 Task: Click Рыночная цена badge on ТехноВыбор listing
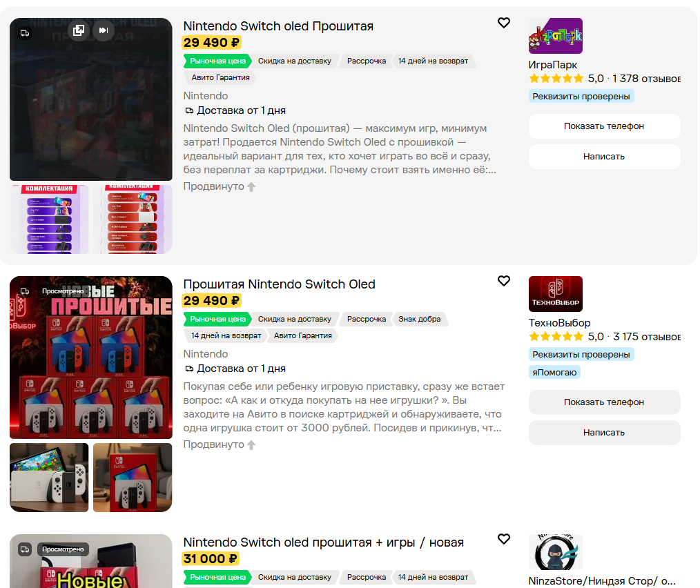tap(217, 320)
